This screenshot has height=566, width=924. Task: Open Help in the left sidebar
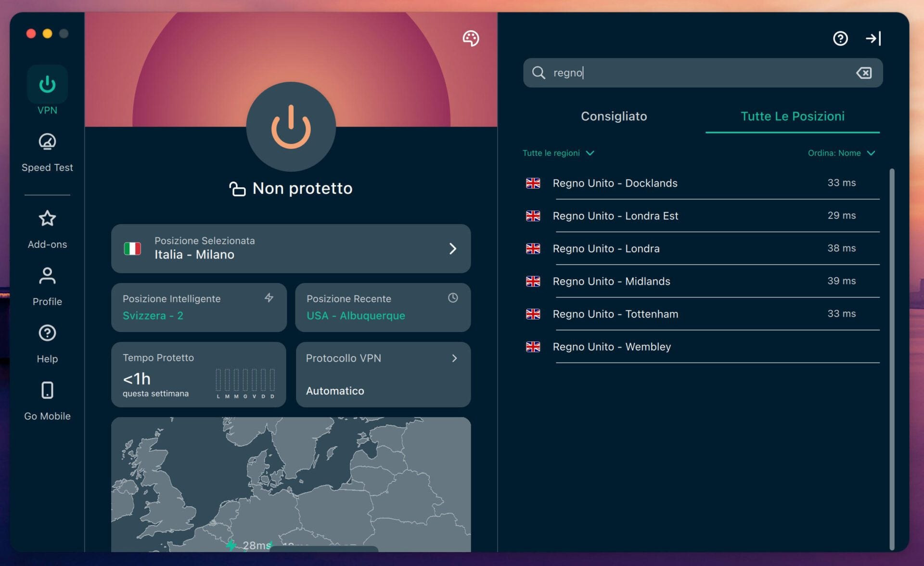point(47,344)
